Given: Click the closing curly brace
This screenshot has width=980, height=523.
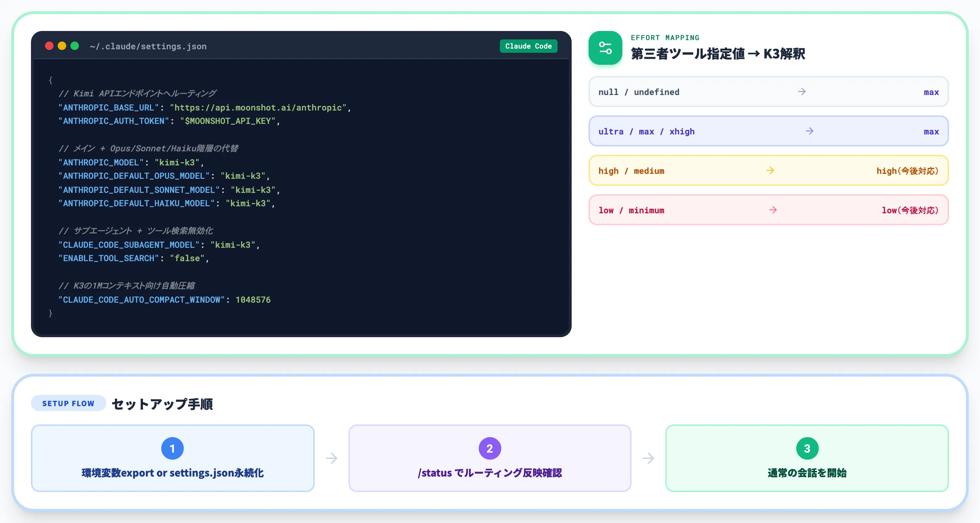Looking at the screenshot, I should 51,314.
